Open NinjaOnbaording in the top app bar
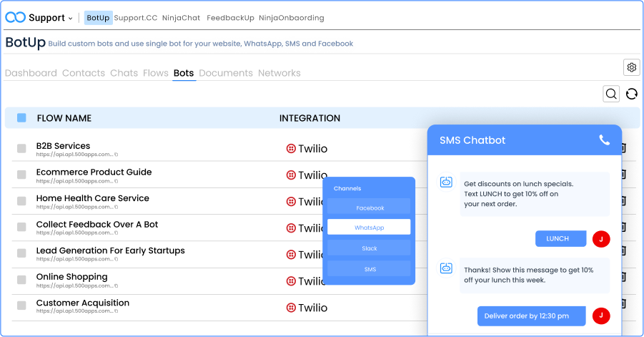The image size is (644, 337). coord(291,18)
